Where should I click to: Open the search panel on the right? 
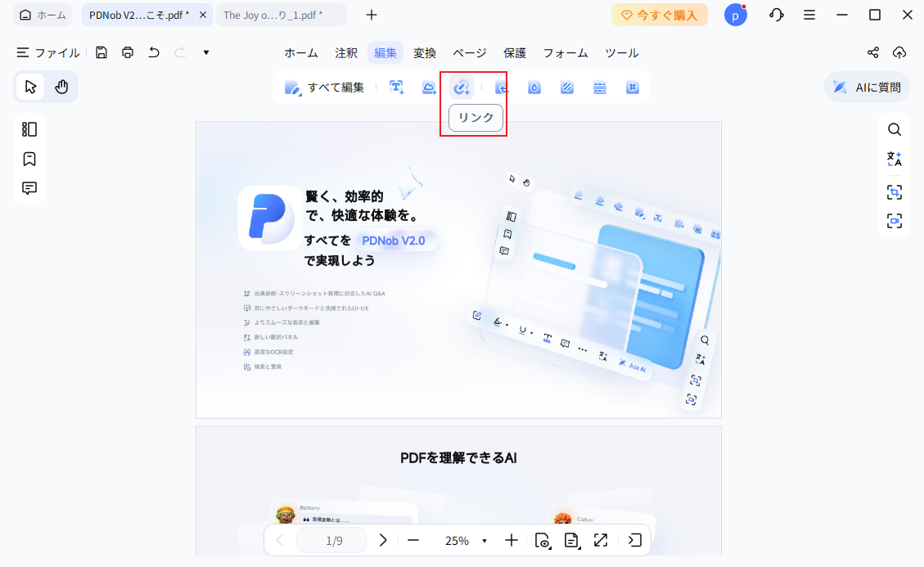tap(895, 128)
